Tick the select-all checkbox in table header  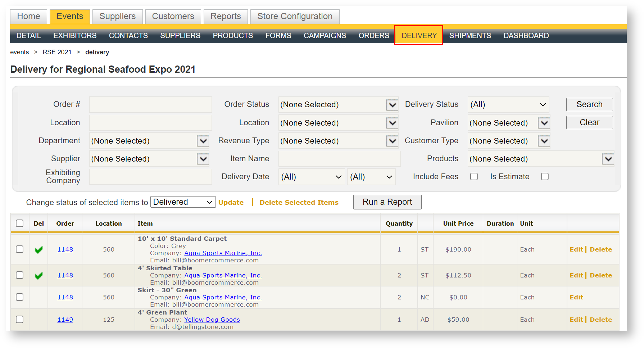click(x=20, y=223)
